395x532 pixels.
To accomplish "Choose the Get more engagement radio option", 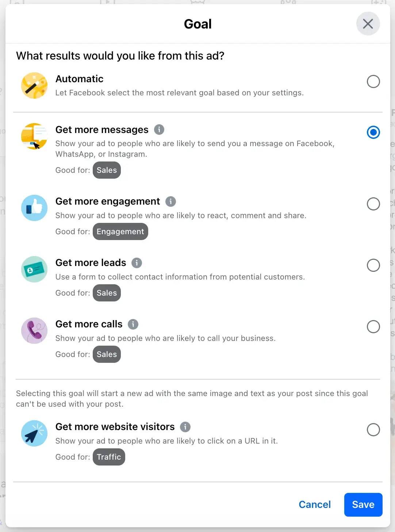I will [x=373, y=204].
